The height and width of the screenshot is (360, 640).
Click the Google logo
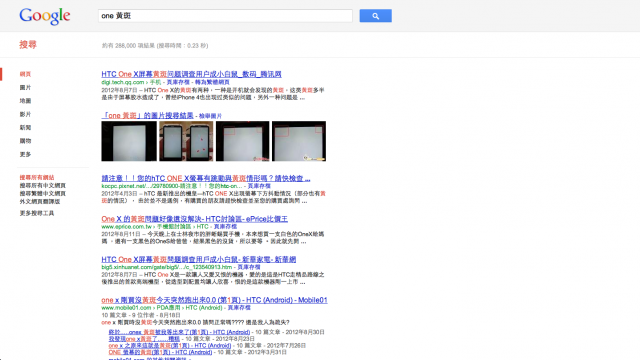tap(44, 16)
